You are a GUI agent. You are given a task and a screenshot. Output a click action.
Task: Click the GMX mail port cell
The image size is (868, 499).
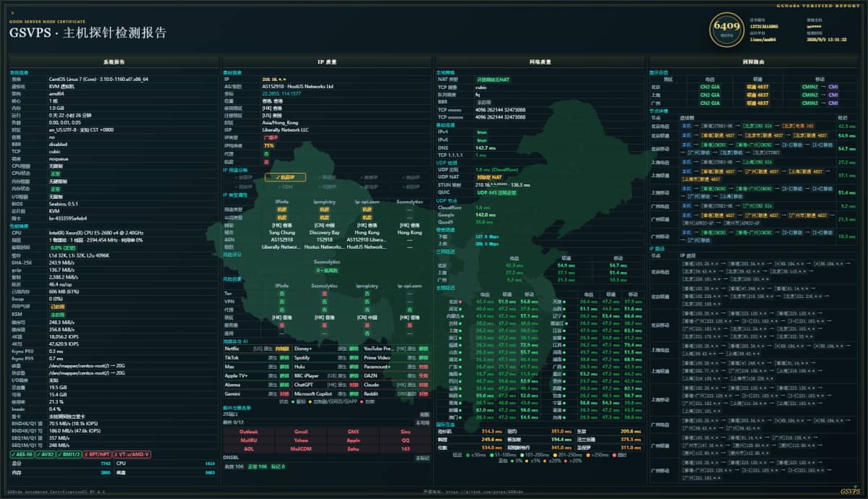(x=353, y=431)
